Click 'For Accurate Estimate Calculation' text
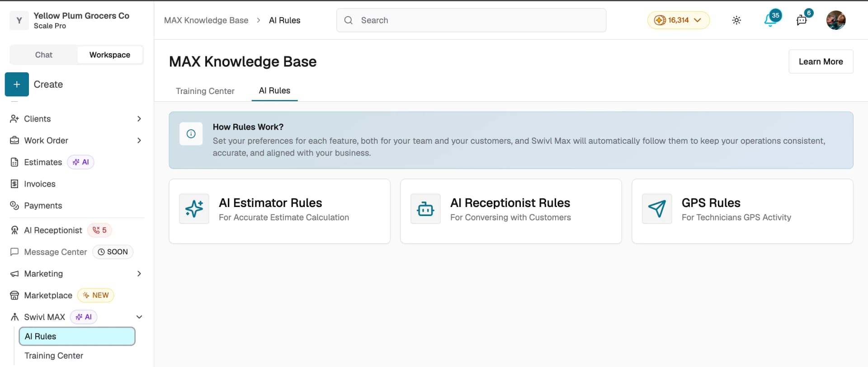Image resolution: width=868 pixels, height=367 pixels. pyautogui.click(x=284, y=217)
